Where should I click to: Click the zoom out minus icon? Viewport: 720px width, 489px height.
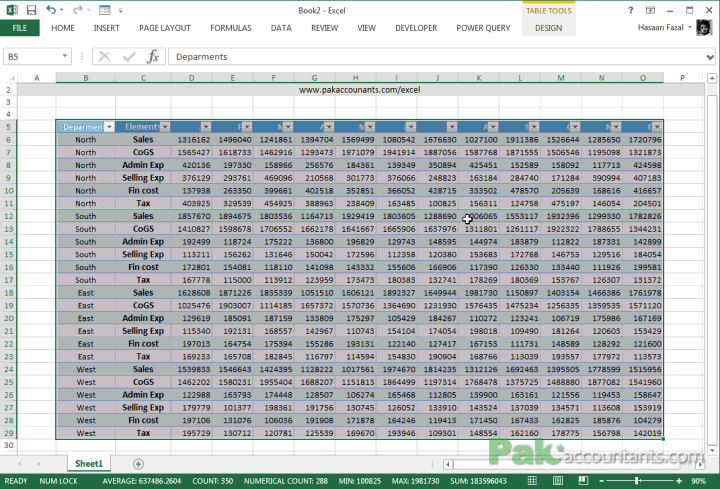coord(602,481)
